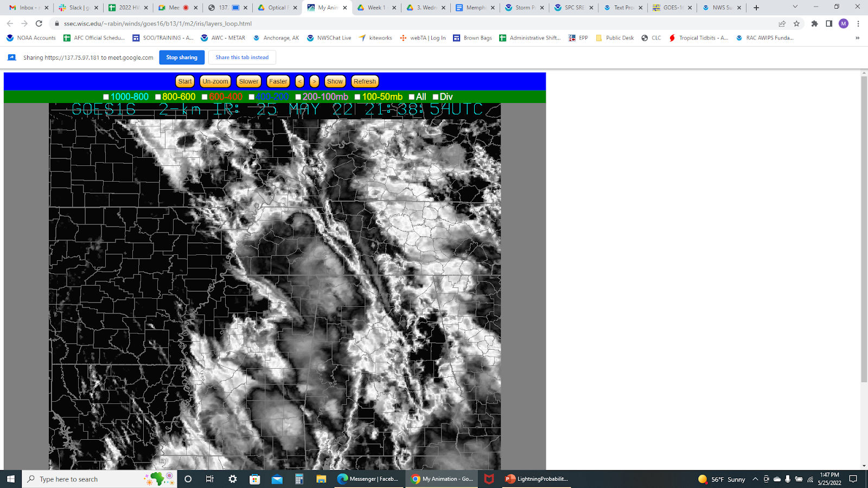The image size is (868, 488).
Task: Click the microphone icon in system tray
Action: click(788, 479)
